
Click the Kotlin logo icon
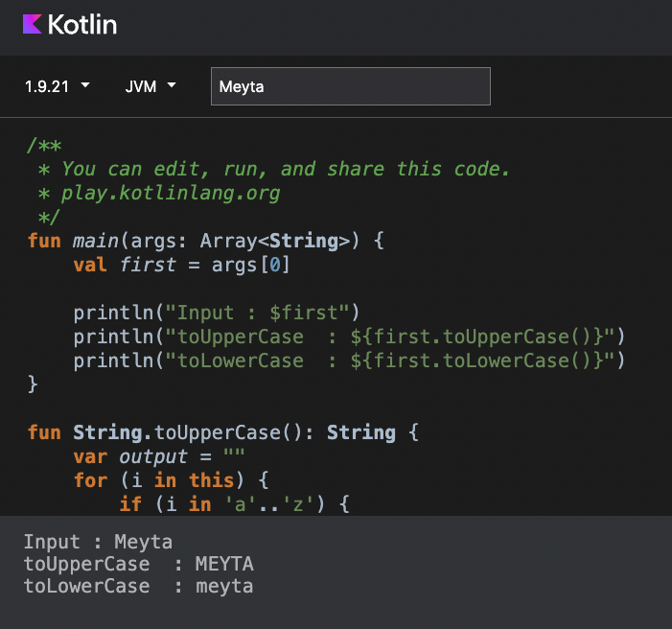point(33,24)
